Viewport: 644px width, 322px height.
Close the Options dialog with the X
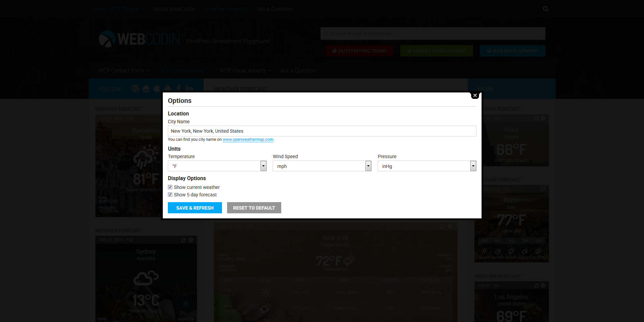click(475, 95)
